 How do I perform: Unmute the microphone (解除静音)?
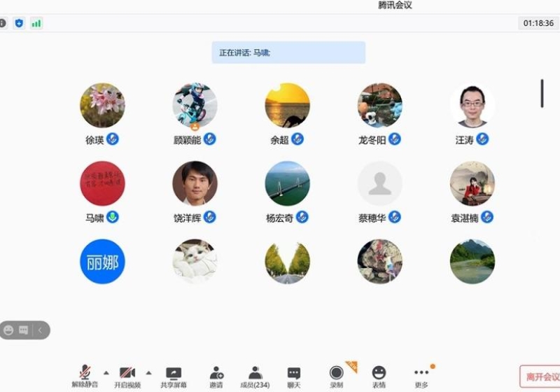point(85,374)
